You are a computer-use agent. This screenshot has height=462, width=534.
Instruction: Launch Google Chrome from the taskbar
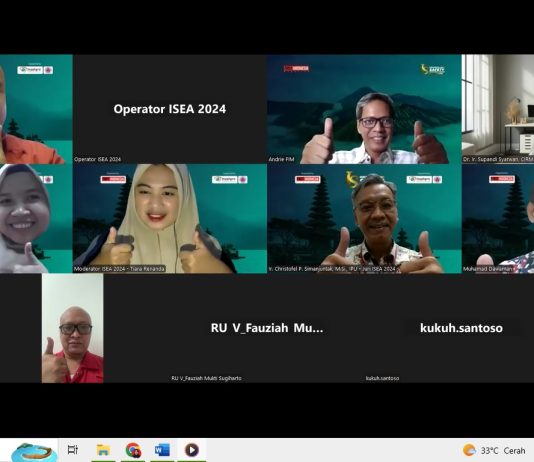pyautogui.click(x=133, y=450)
